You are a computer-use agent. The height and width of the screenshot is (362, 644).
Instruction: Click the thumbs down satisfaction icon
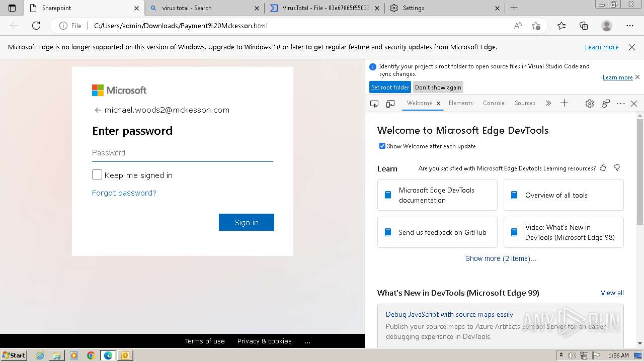(617, 168)
